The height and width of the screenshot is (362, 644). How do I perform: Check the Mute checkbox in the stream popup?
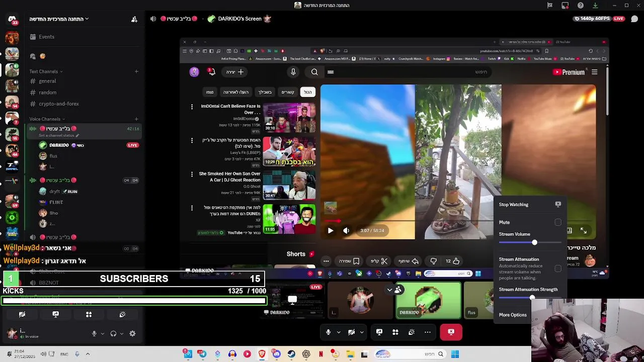click(558, 222)
